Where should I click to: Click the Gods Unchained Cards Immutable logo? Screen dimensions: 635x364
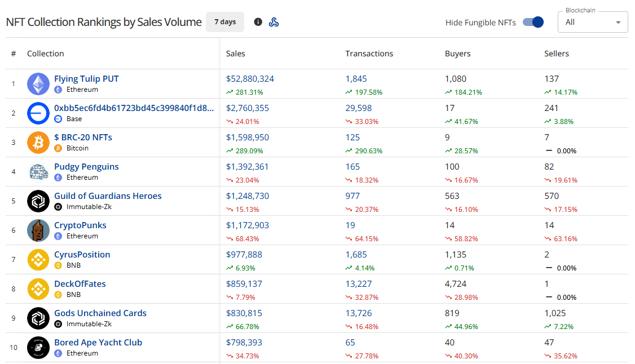[x=38, y=318]
